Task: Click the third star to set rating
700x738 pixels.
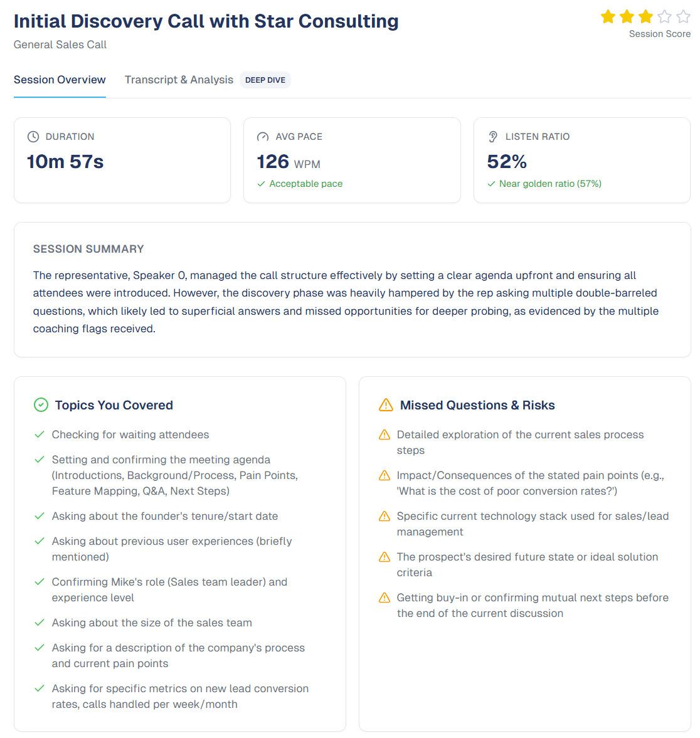Action: coord(645,16)
